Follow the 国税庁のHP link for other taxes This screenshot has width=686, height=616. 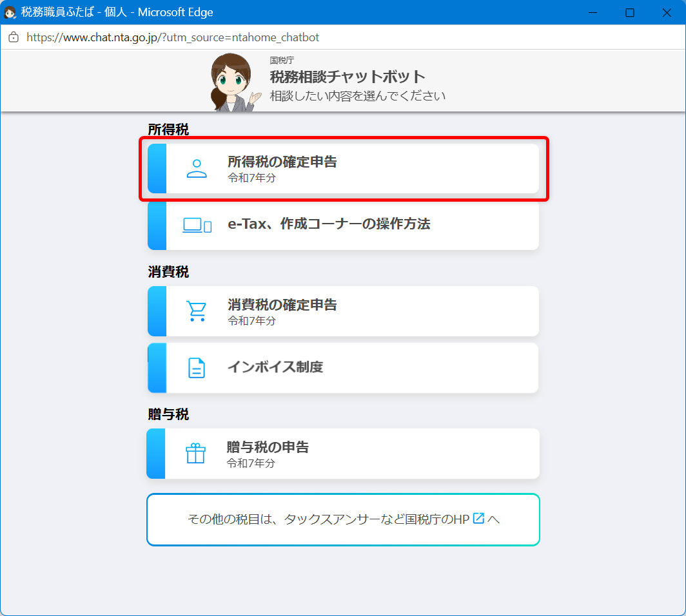pos(344,519)
